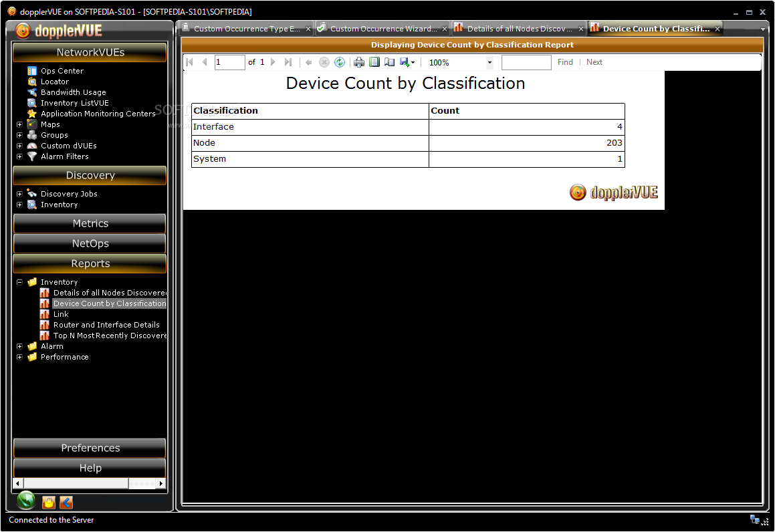Click the Maps folder icon
Screen dimensions: 775x532
(32, 124)
